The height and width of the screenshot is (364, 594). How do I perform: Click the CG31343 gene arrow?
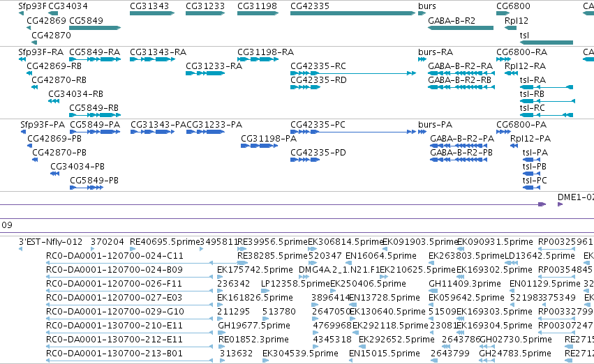coord(152,13)
